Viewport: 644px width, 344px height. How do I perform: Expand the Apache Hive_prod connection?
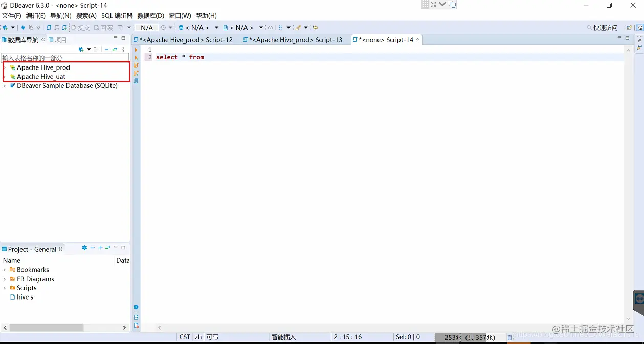(x=5, y=67)
